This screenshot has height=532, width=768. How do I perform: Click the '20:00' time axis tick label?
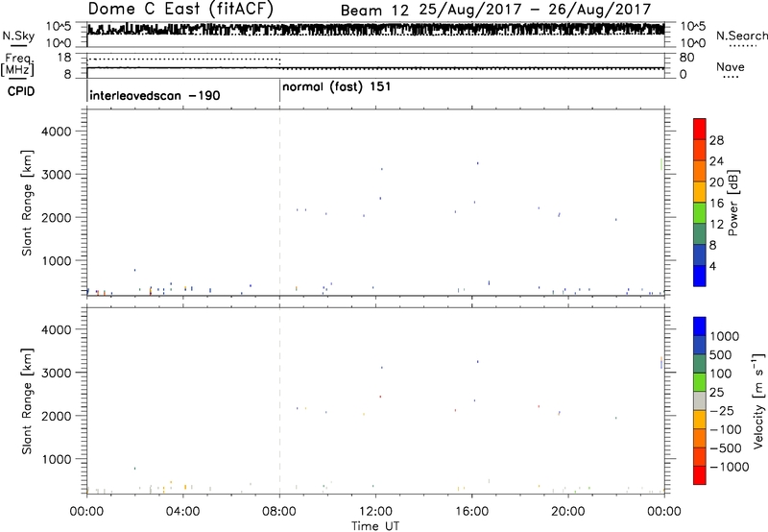click(x=568, y=512)
